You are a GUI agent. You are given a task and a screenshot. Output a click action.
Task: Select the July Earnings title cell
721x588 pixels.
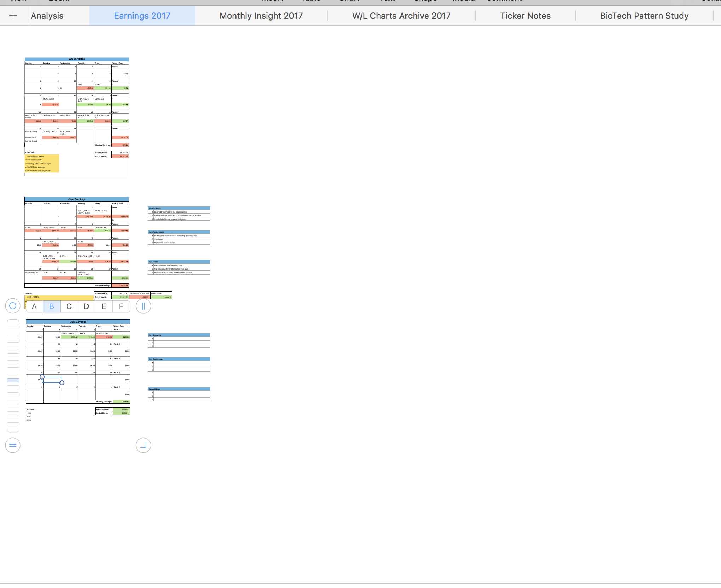[x=78, y=322]
